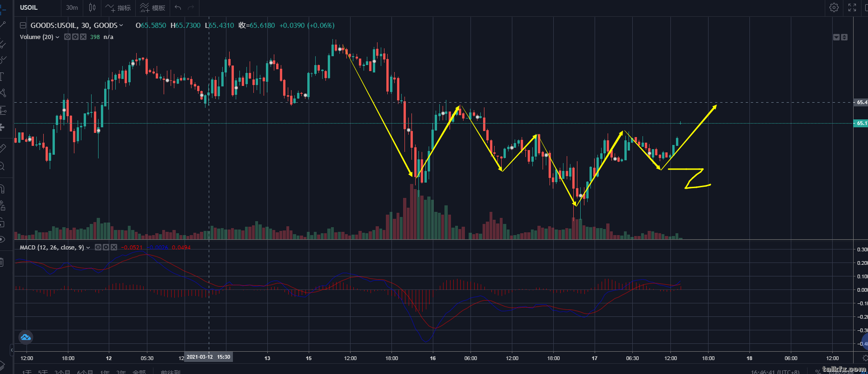
Task: Remove the Volume indicator
Action: coord(83,37)
